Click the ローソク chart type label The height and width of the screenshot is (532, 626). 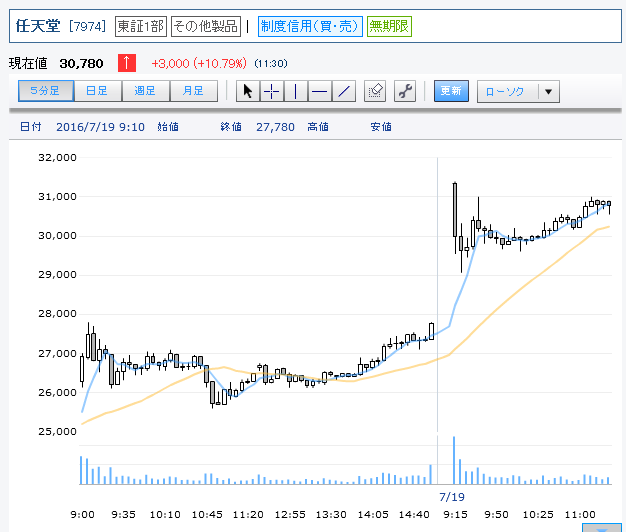pyautogui.click(x=505, y=92)
